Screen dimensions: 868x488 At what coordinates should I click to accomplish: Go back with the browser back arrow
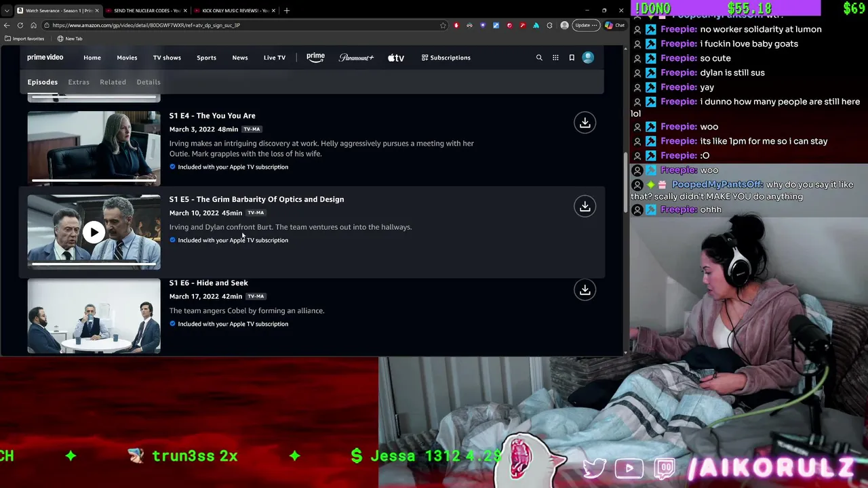click(7, 25)
